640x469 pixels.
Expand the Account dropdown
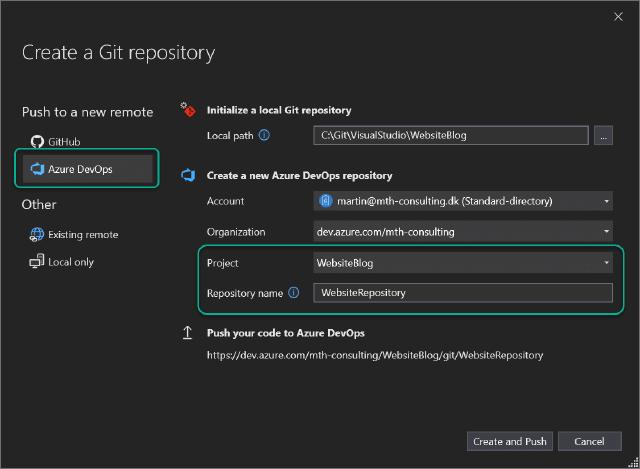(x=607, y=201)
